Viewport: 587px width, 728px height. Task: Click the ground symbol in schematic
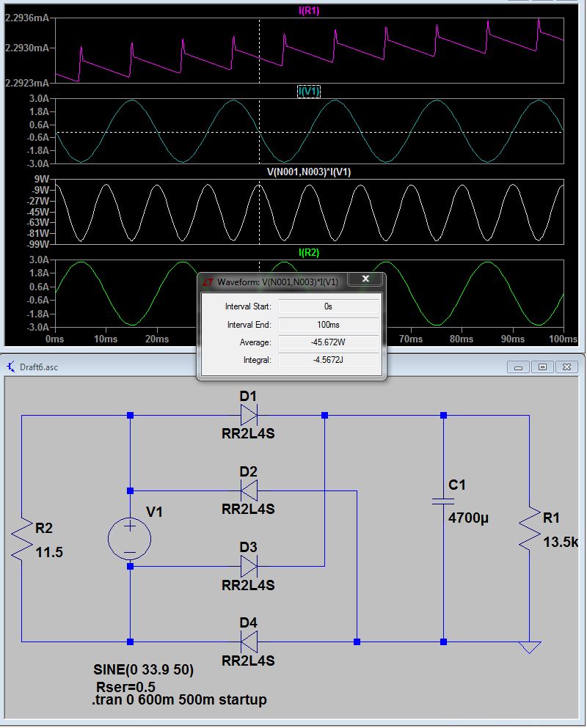coord(529,647)
